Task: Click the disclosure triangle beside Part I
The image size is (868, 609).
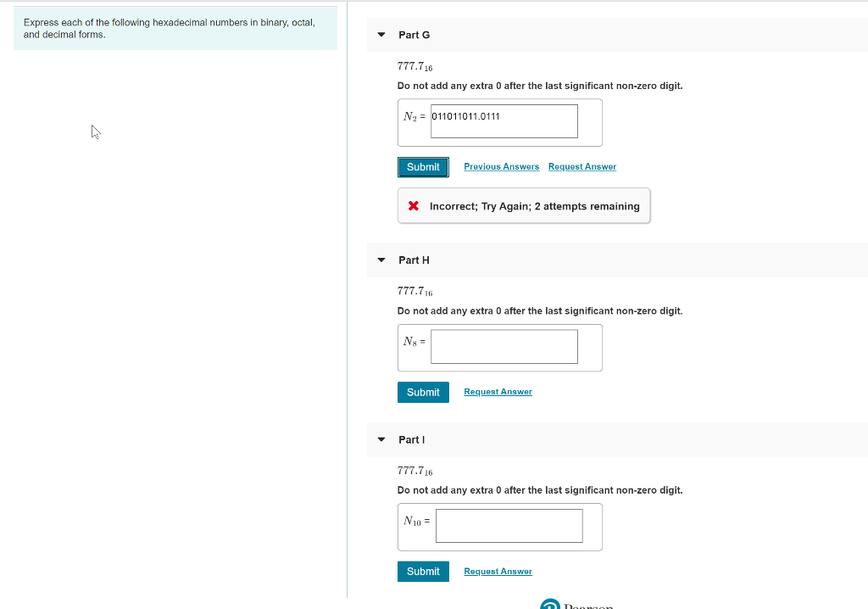Action: (x=381, y=439)
